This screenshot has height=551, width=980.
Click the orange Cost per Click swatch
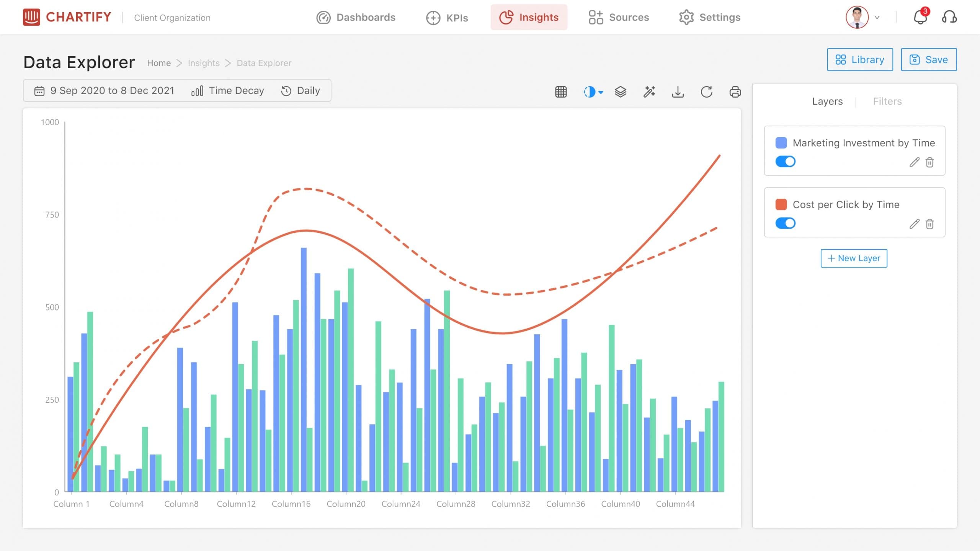(x=781, y=204)
